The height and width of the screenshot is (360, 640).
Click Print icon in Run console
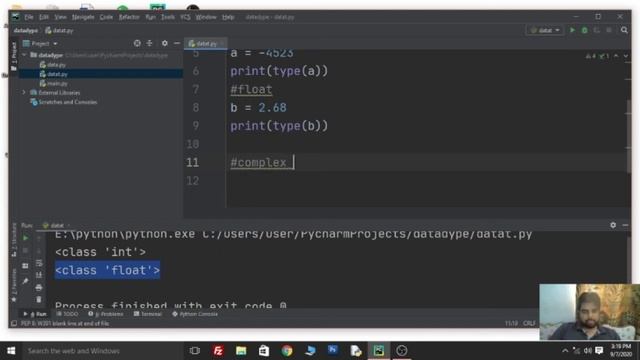point(39,287)
